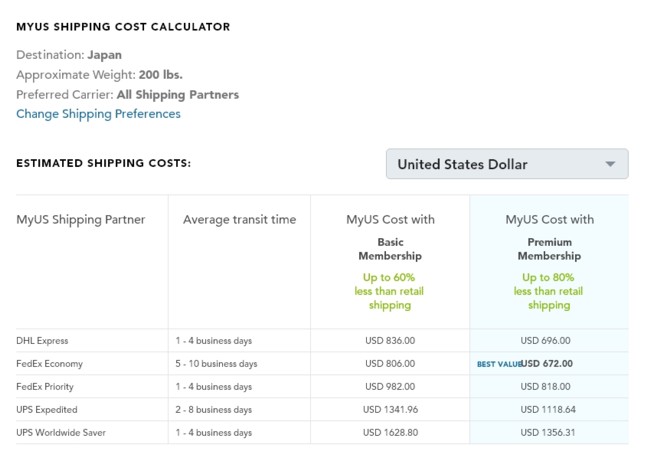This screenshot has height=452, width=650.
Task: Click the DHL Express basic price USD 836.00
Action: [390, 341]
